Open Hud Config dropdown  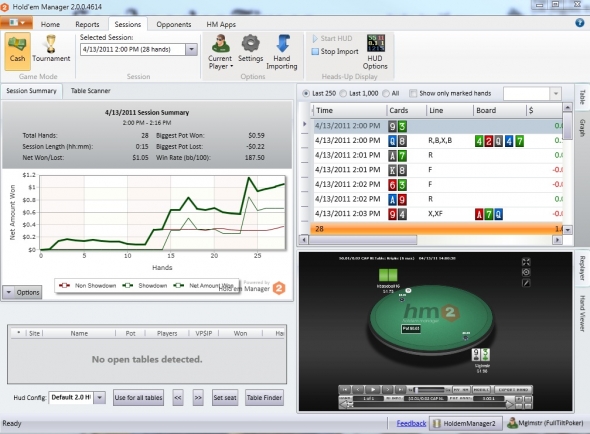click(100, 397)
